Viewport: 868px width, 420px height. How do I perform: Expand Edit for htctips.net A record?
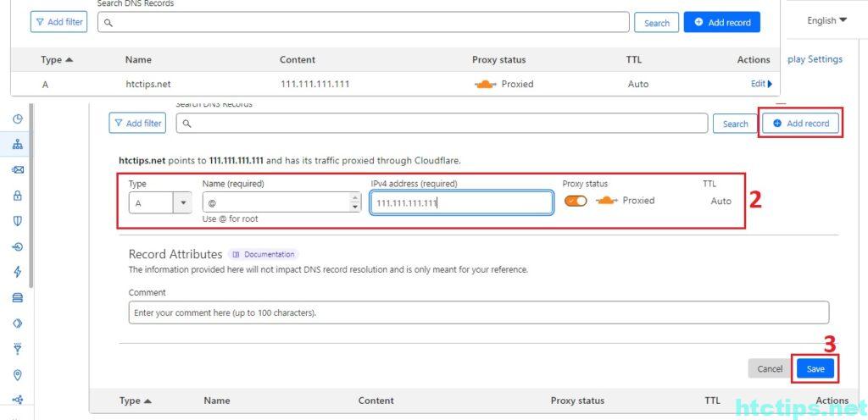pyautogui.click(x=761, y=84)
